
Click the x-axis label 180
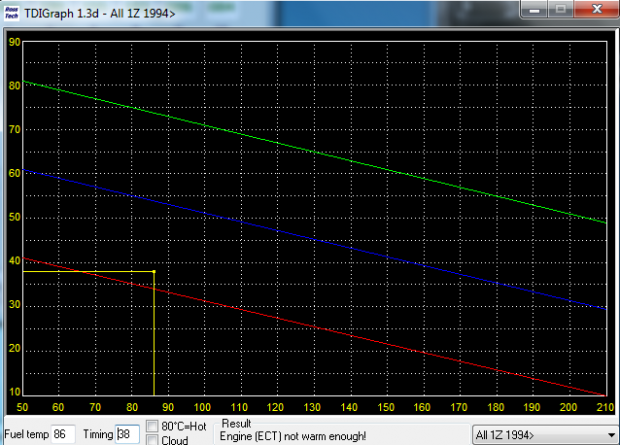click(x=495, y=407)
